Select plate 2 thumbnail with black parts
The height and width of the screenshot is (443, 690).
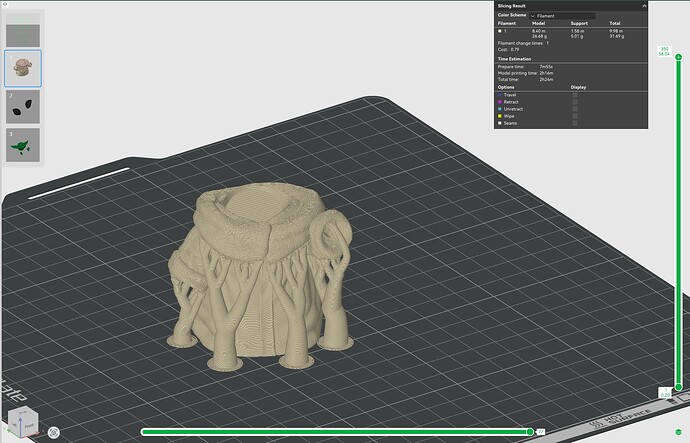pyautogui.click(x=23, y=107)
